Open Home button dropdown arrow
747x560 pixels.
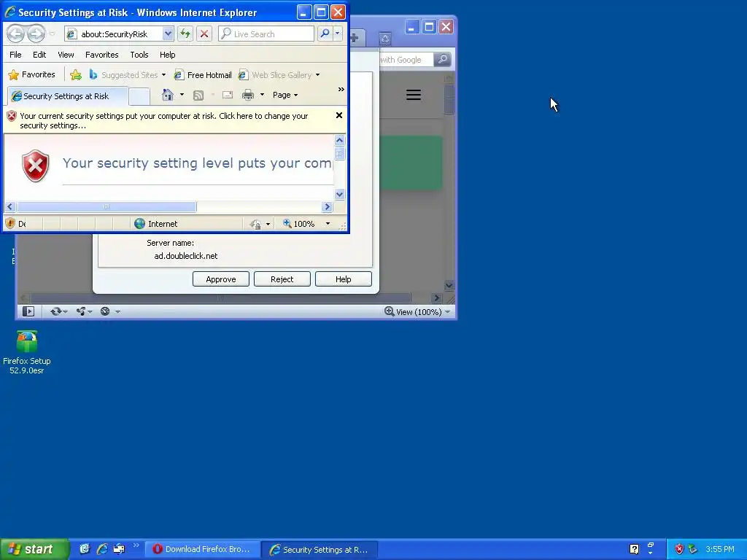182,95
